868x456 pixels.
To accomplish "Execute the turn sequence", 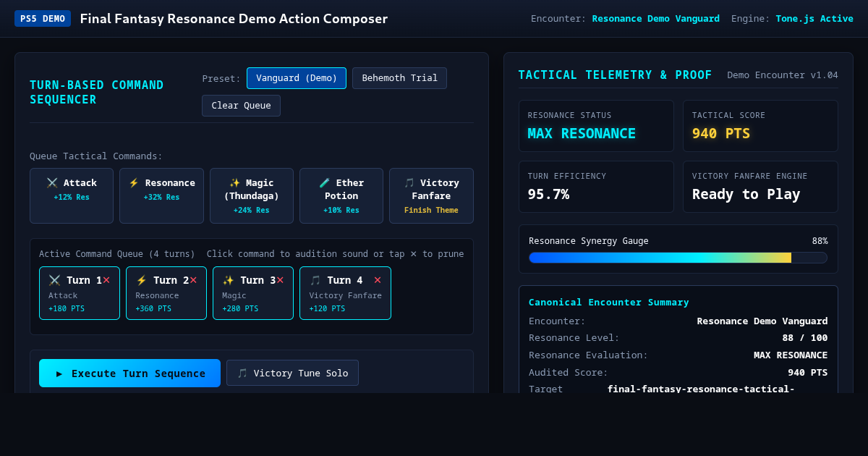I will click(x=129, y=373).
